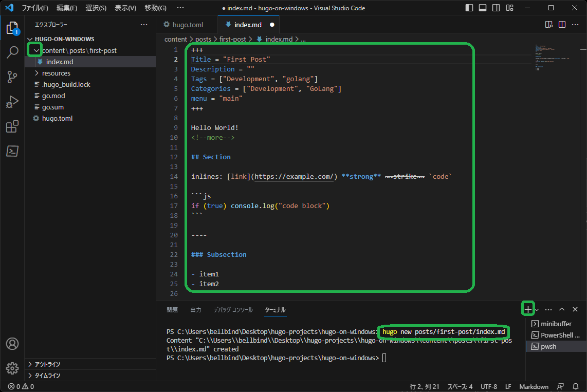This screenshot has width=587, height=392.
Task: Change end of line via LF
Action: coord(508,387)
